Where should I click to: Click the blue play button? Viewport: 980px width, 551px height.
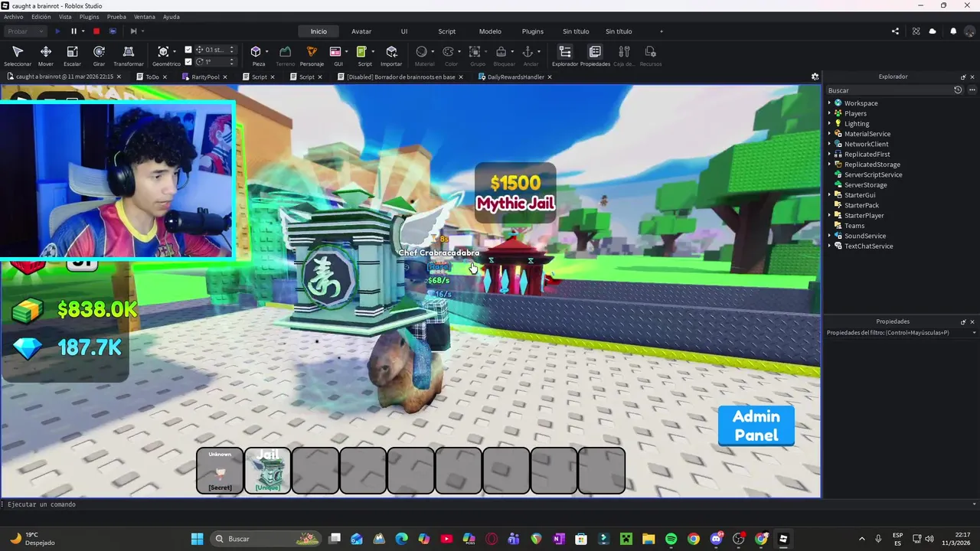click(57, 31)
